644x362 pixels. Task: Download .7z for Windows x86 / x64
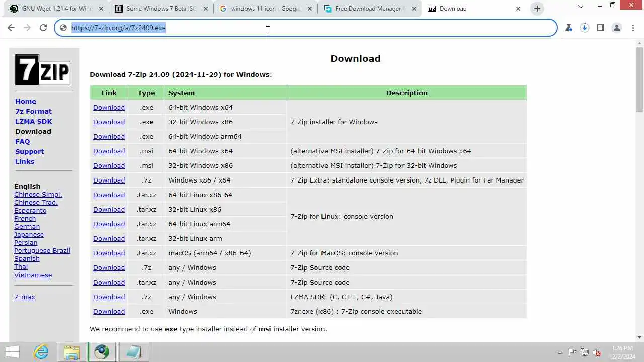tap(109, 180)
